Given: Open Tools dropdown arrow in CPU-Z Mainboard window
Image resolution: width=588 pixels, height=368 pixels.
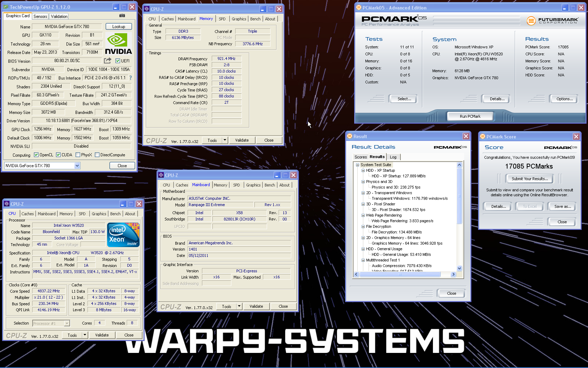Looking at the screenshot, I should tap(239, 306).
